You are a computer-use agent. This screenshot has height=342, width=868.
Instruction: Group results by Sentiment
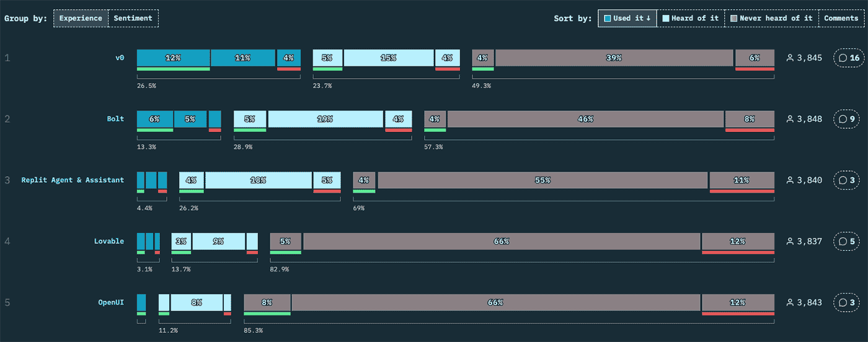click(133, 18)
